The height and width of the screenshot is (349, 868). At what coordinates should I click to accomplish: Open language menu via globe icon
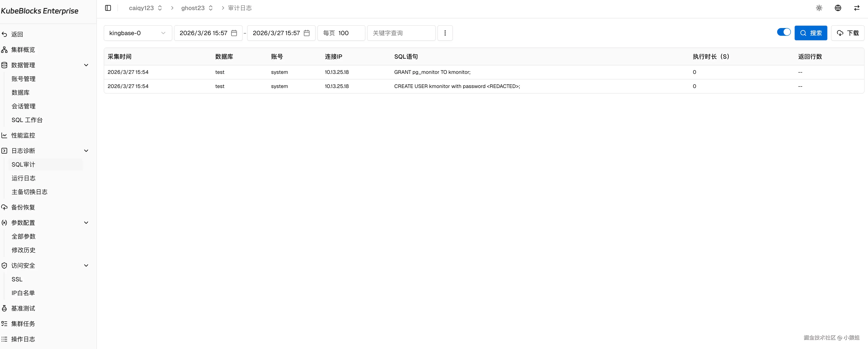coord(838,8)
